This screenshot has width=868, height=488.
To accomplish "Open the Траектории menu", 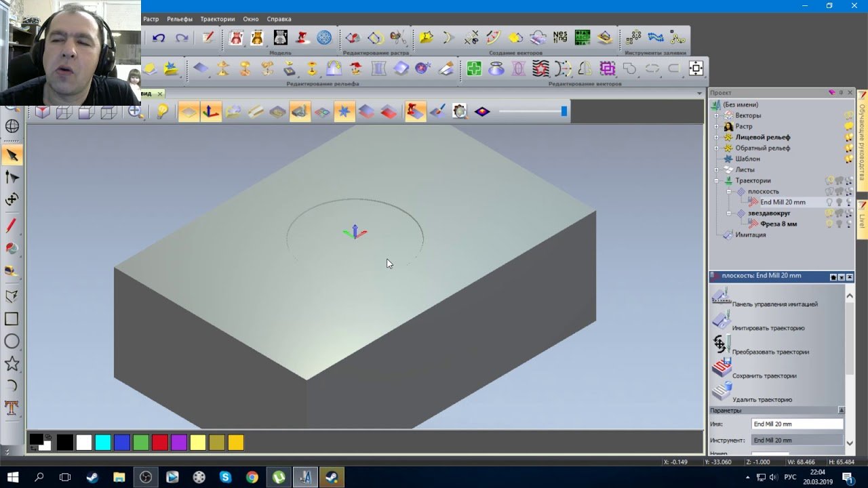I will pos(217,19).
